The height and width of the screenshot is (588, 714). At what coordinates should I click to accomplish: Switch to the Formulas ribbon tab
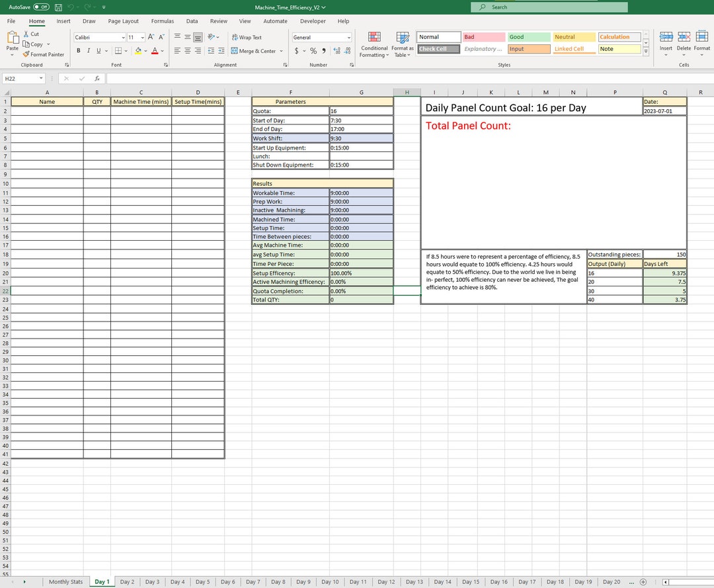162,21
